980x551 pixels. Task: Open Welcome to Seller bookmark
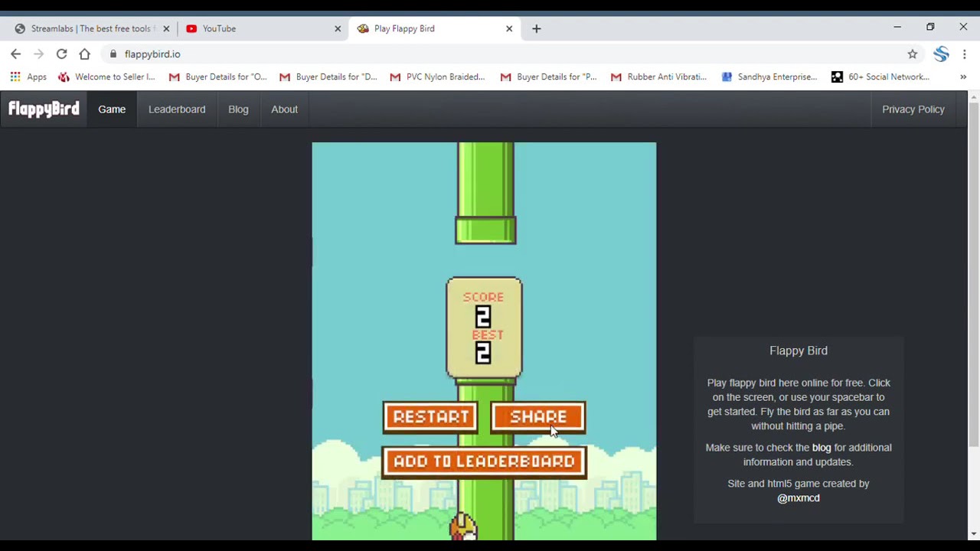[x=106, y=77]
